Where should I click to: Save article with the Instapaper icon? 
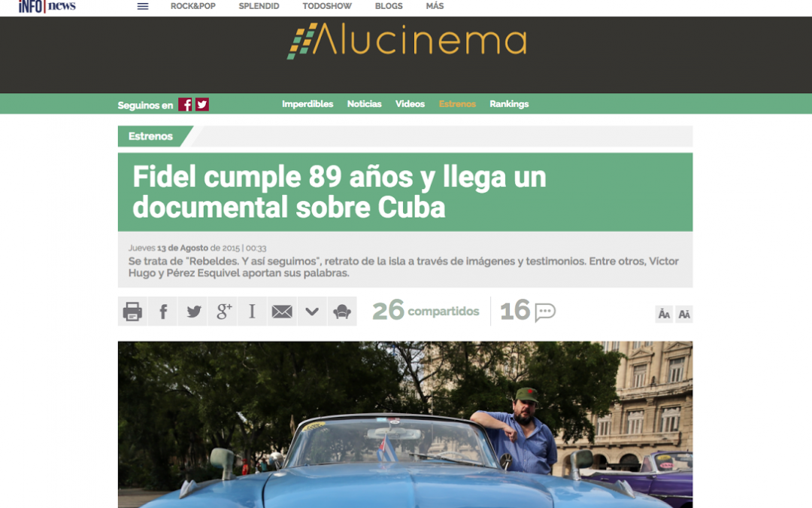point(253,311)
